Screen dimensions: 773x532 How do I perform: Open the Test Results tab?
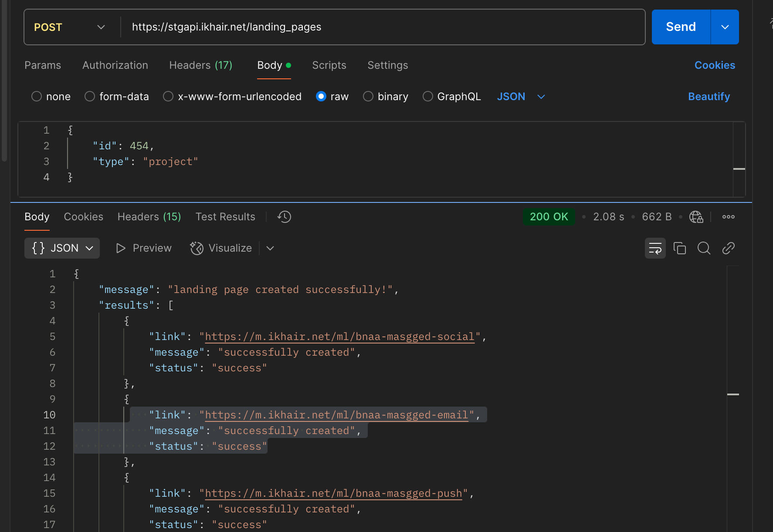click(x=225, y=217)
